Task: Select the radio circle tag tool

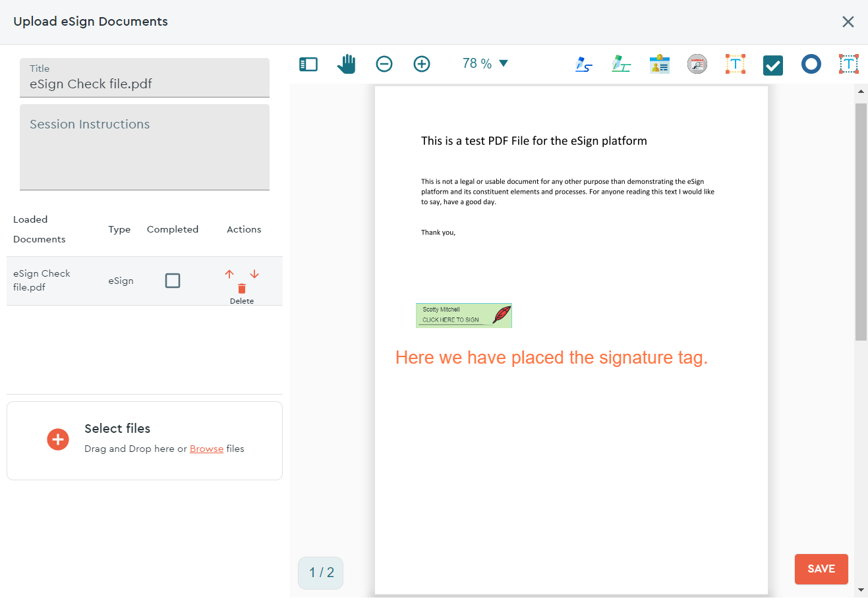Action: coord(811,64)
